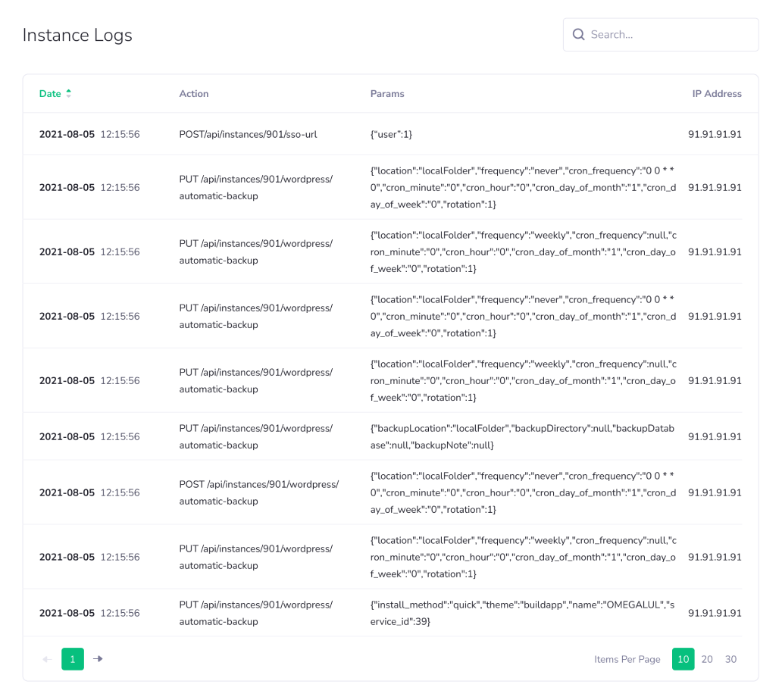This screenshot has width=782, height=700.
Task: Click the backupLocation localFolder params entry
Action: tap(391, 436)
